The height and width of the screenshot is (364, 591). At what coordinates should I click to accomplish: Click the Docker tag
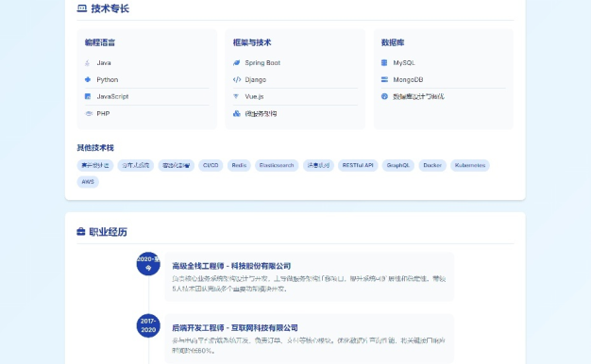pos(432,165)
